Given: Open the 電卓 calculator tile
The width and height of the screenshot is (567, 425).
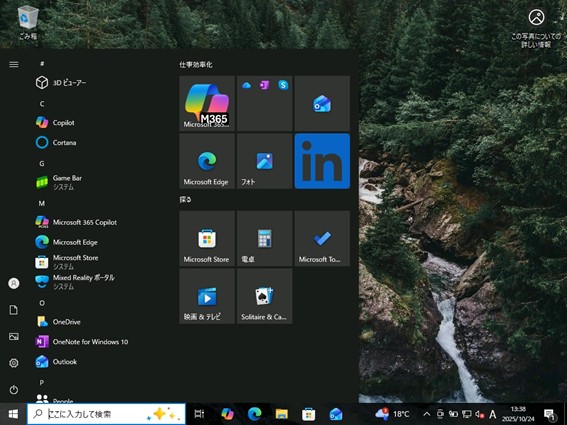Looking at the screenshot, I should coord(264,239).
